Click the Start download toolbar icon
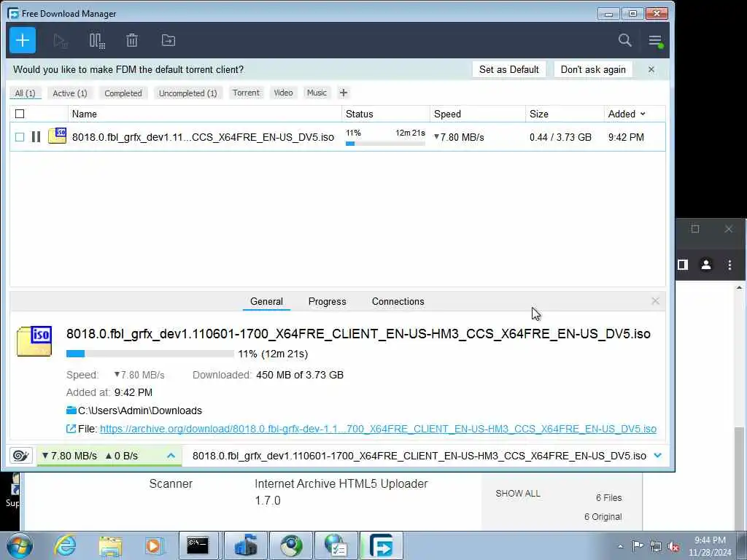The height and width of the screenshot is (560, 747). click(60, 41)
